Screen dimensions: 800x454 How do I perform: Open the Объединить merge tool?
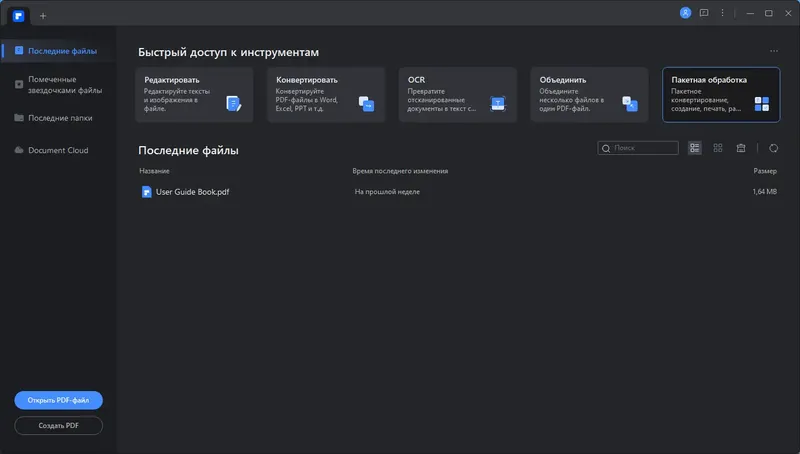[589, 95]
